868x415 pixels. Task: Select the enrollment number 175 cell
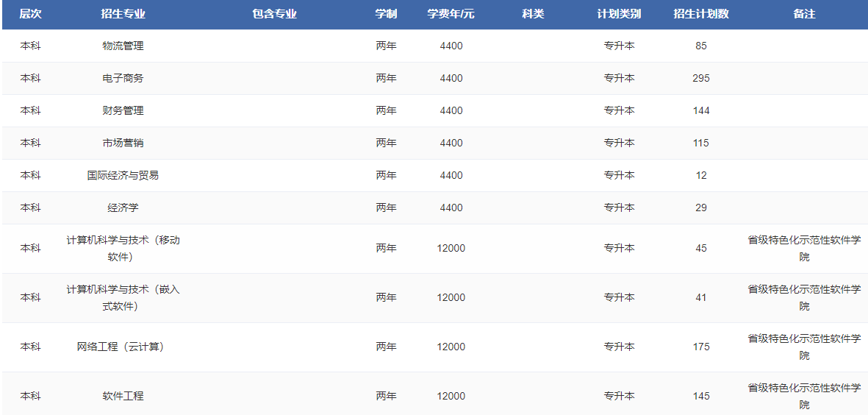coord(700,347)
